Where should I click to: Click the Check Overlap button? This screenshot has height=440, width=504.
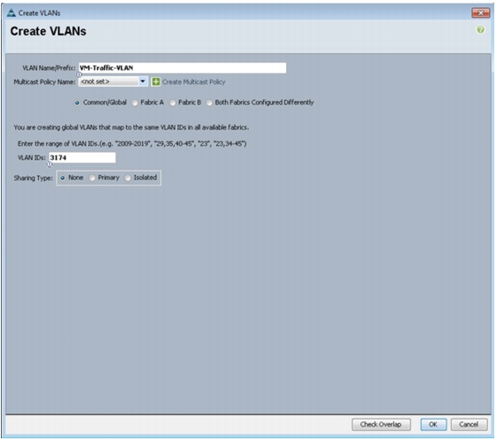pyautogui.click(x=381, y=425)
